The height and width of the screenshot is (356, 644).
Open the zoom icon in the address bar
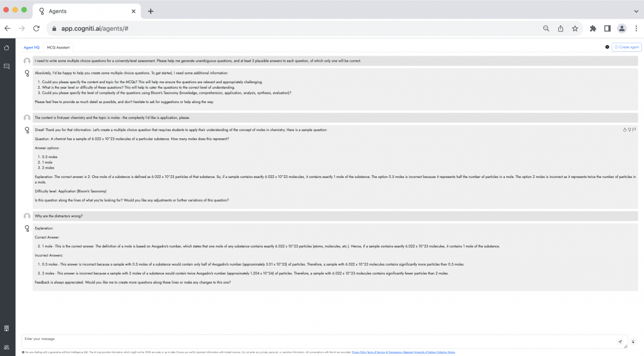click(x=545, y=28)
